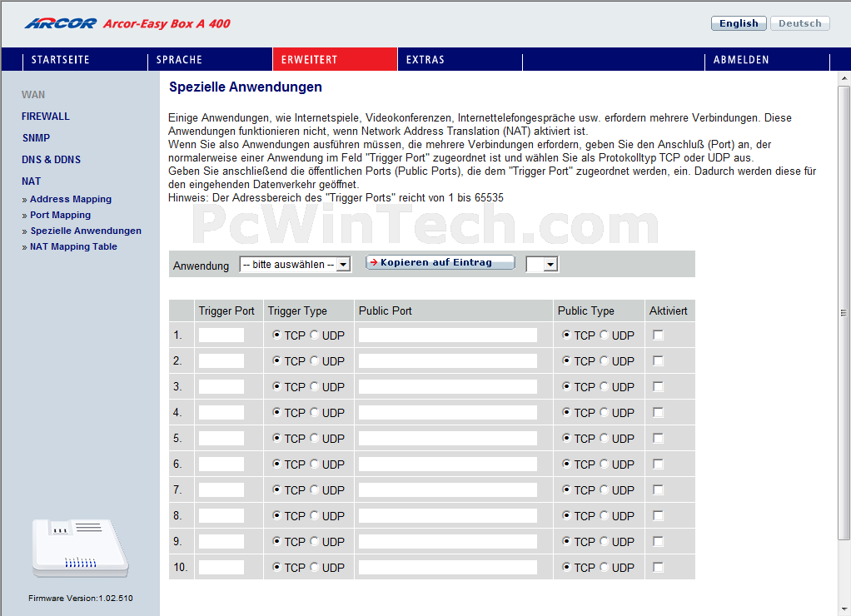Viewport: 851px width, 616px height.
Task: Go to Spezielle Anwendungen page
Action: (x=86, y=231)
